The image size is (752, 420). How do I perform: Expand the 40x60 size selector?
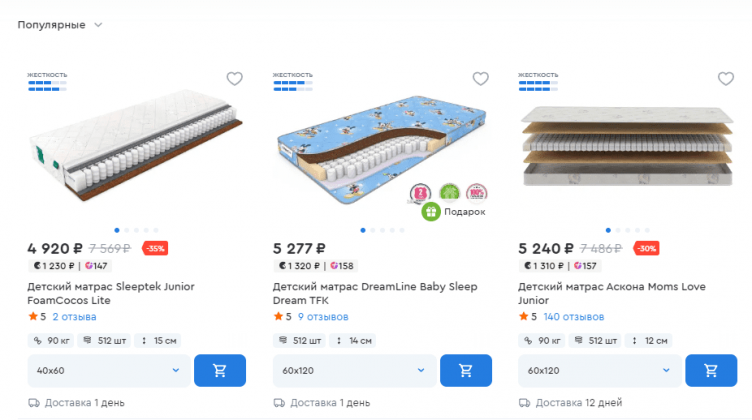(x=107, y=370)
